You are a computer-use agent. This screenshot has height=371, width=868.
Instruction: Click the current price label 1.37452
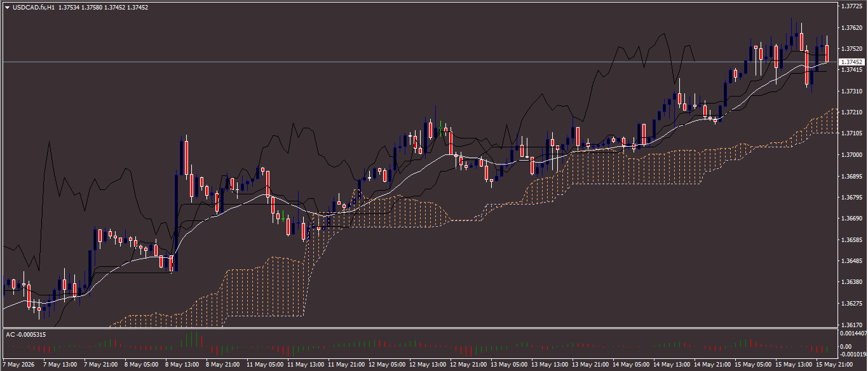point(851,62)
